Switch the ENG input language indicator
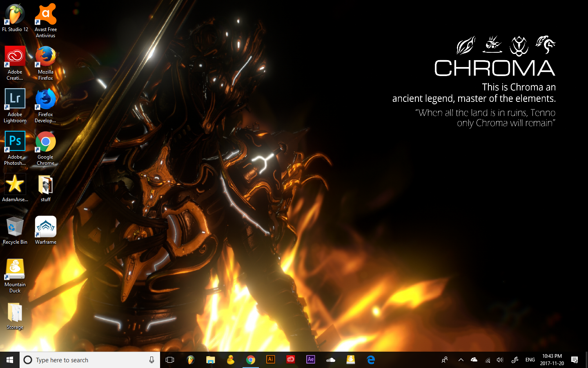Screen dimensions: 588x368 coord(530,360)
